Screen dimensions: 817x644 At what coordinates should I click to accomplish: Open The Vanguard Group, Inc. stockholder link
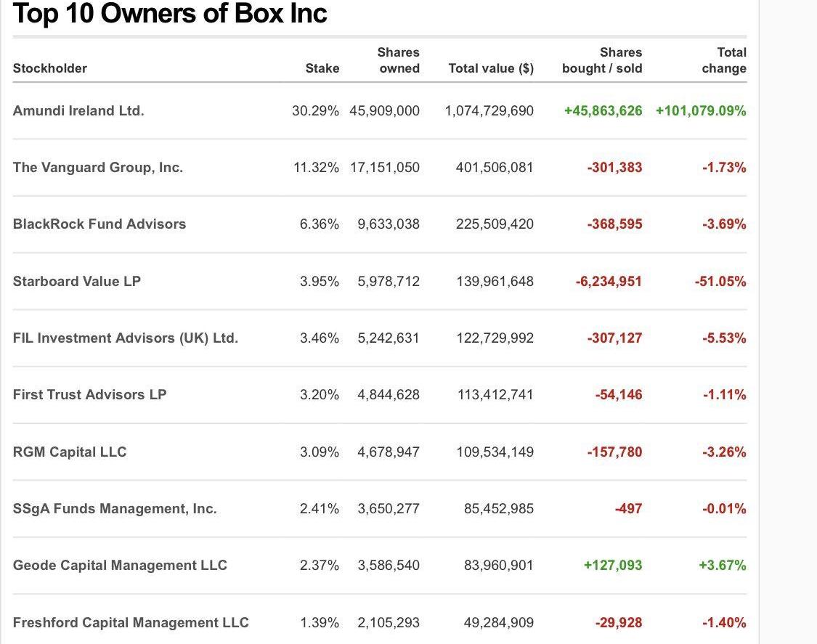click(x=98, y=168)
